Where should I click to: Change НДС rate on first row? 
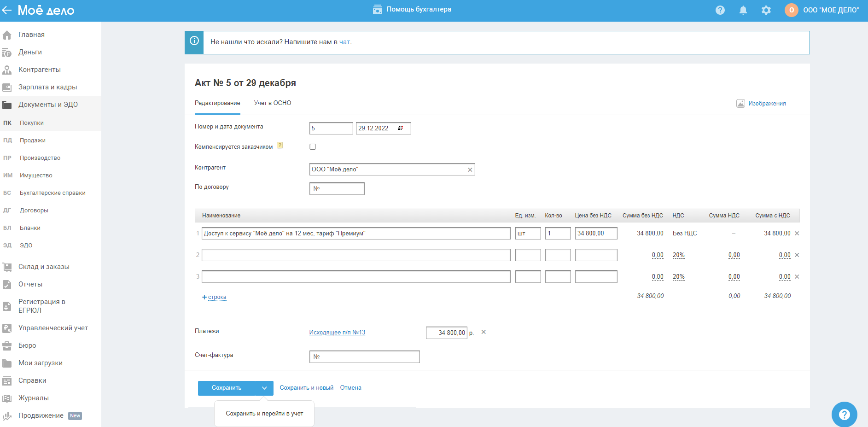(684, 234)
